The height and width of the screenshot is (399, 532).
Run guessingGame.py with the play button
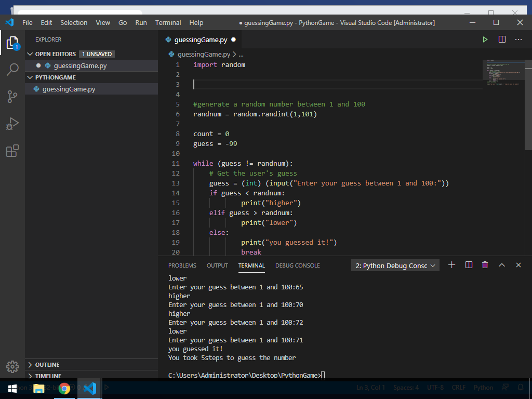[485, 39]
